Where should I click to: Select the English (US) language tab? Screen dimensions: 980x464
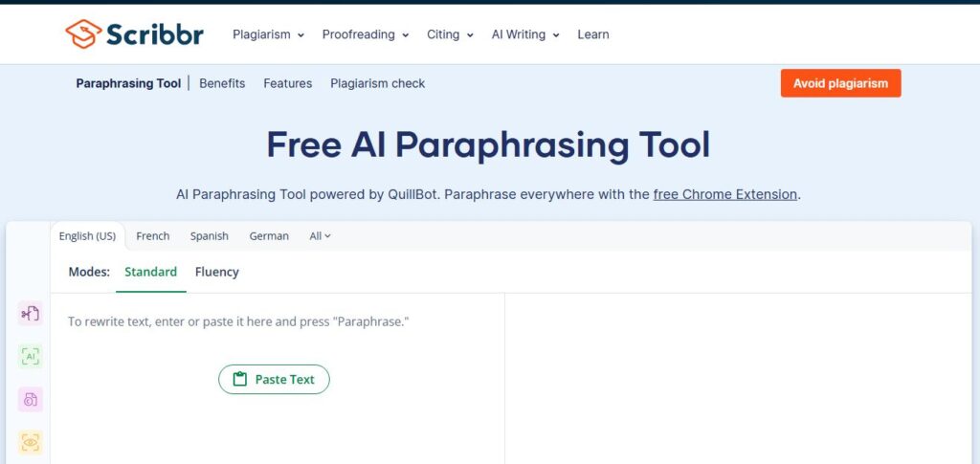click(x=87, y=236)
